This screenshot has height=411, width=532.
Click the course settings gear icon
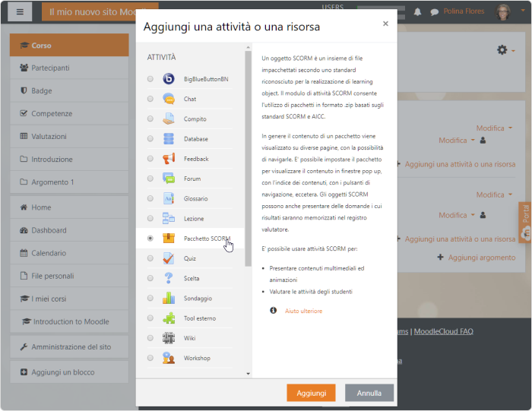pyautogui.click(x=502, y=50)
